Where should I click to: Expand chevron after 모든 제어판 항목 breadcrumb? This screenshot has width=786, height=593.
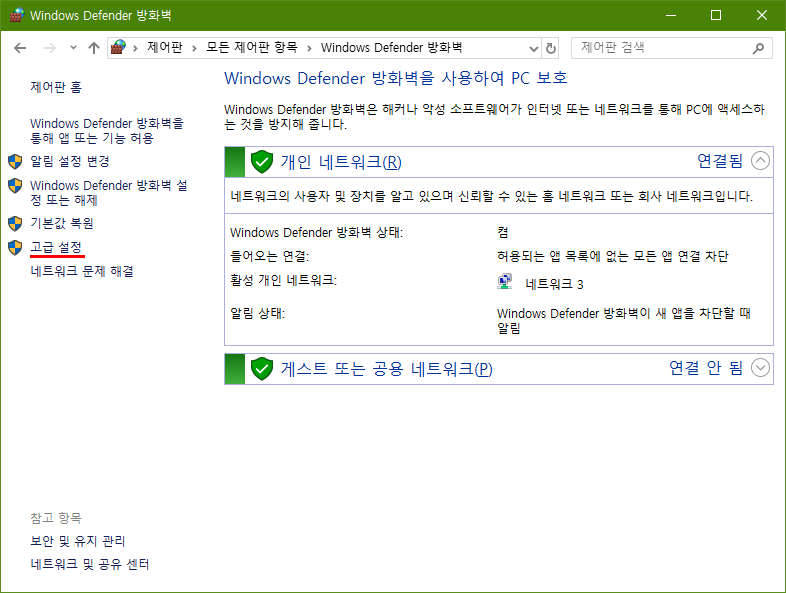[x=309, y=48]
